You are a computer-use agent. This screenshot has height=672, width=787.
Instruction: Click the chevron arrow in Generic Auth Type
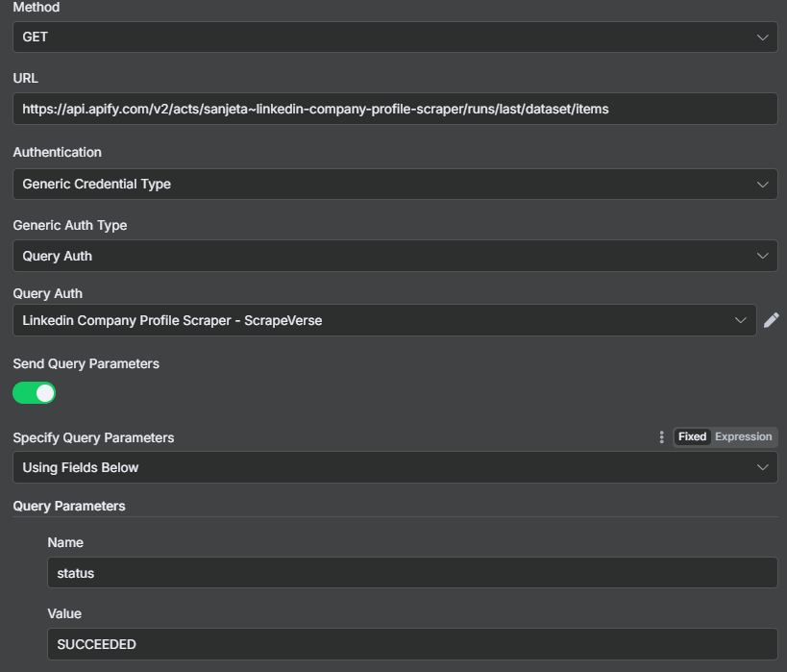tap(762, 256)
